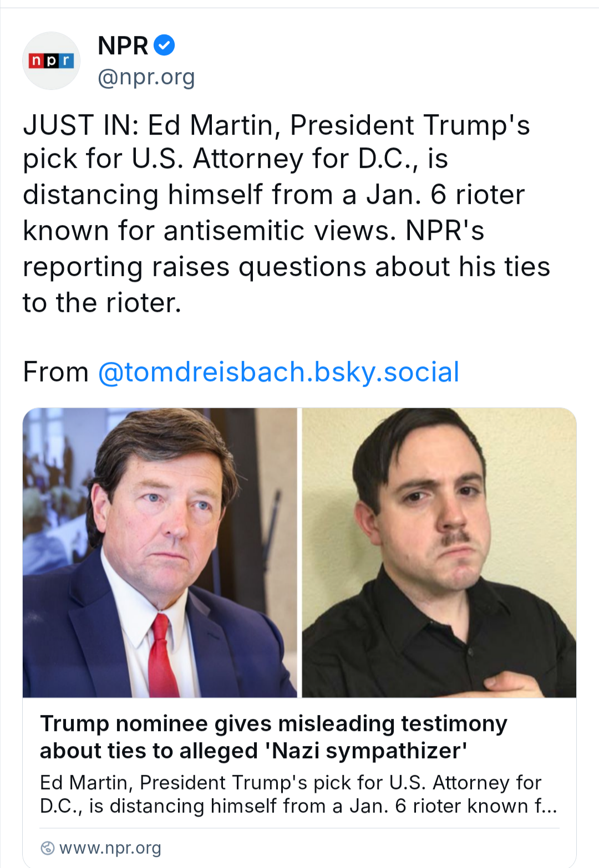Open NPR's profile avatar
The height and width of the screenshot is (868, 599).
click(51, 61)
